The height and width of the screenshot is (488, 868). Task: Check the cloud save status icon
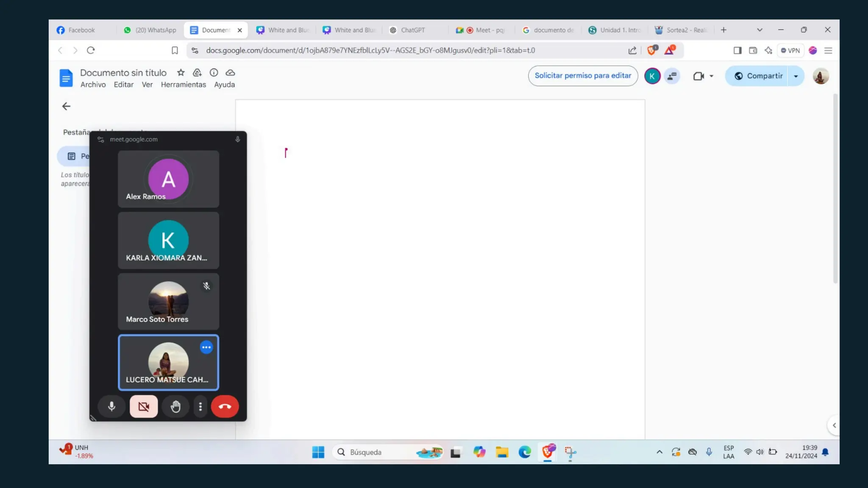(x=230, y=72)
